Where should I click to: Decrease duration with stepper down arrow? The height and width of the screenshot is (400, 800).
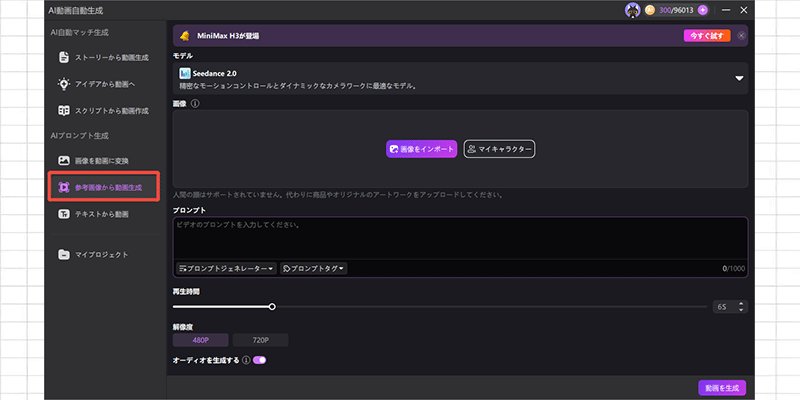click(741, 310)
